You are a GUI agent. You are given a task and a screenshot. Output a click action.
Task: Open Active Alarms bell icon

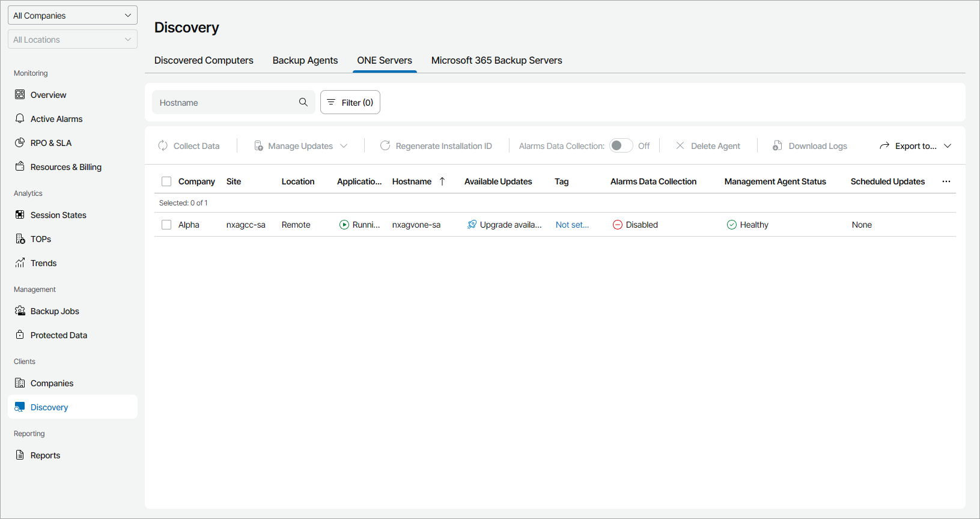point(20,118)
